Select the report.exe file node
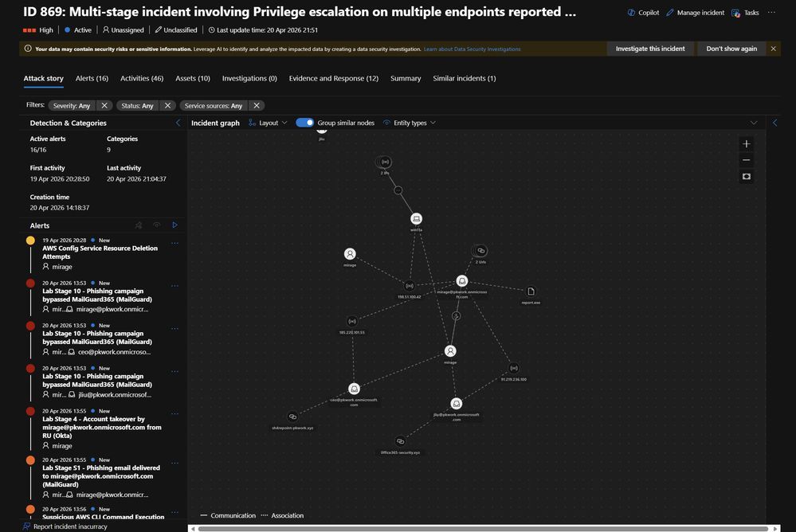Image resolution: width=796 pixels, height=532 pixels. click(531, 291)
